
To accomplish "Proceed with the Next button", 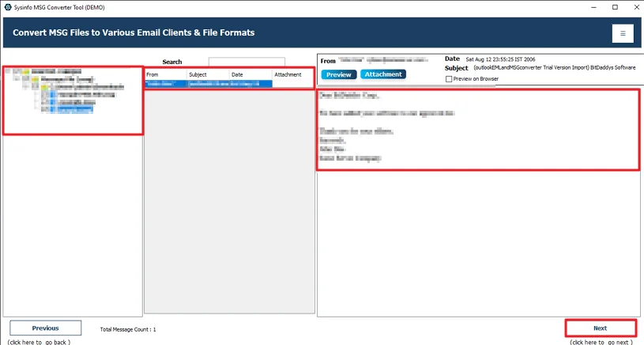I will click(x=601, y=328).
